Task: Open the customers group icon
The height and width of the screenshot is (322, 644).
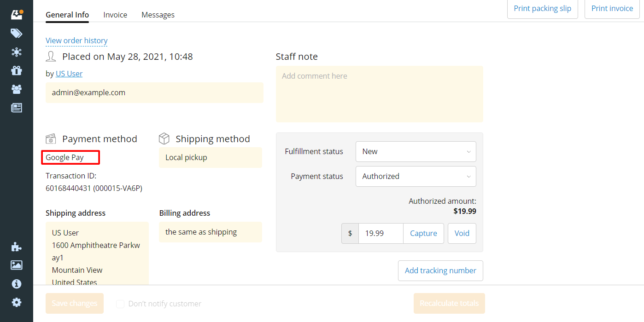Action: [x=17, y=89]
